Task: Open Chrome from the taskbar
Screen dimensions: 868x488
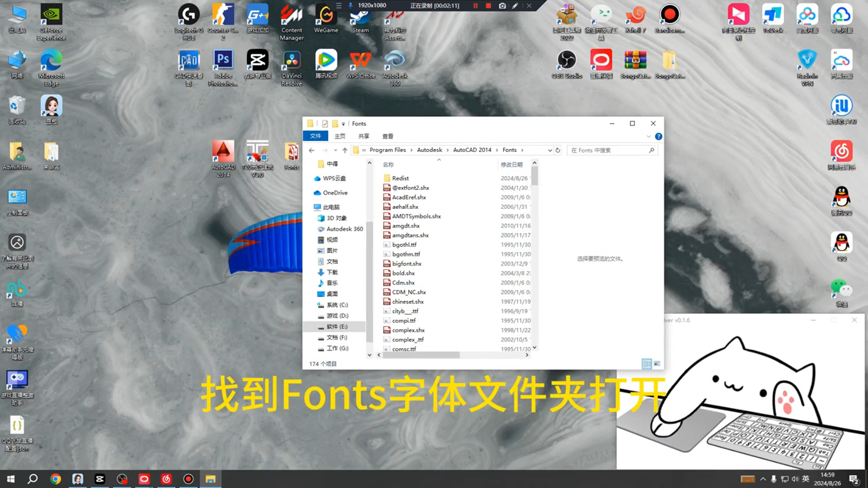Action: [x=56, y=479]
